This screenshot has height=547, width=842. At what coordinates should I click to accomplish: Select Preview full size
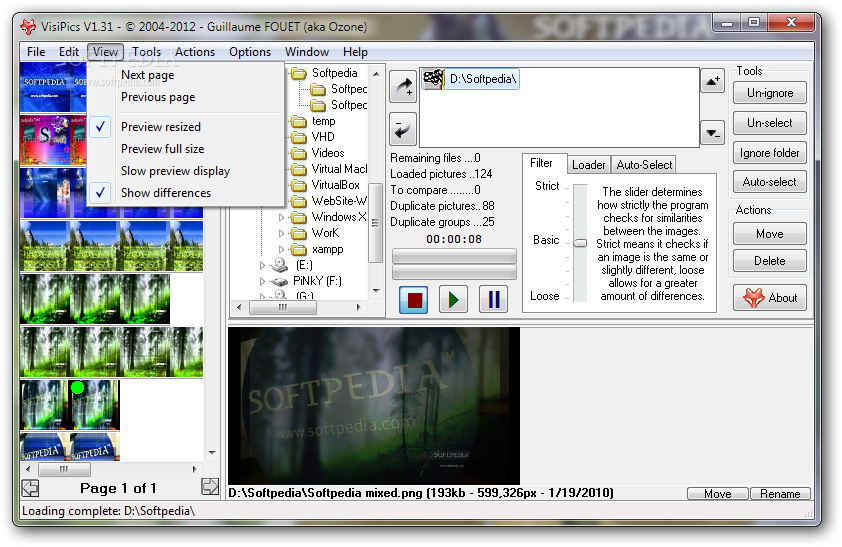[x=185, y=149]
